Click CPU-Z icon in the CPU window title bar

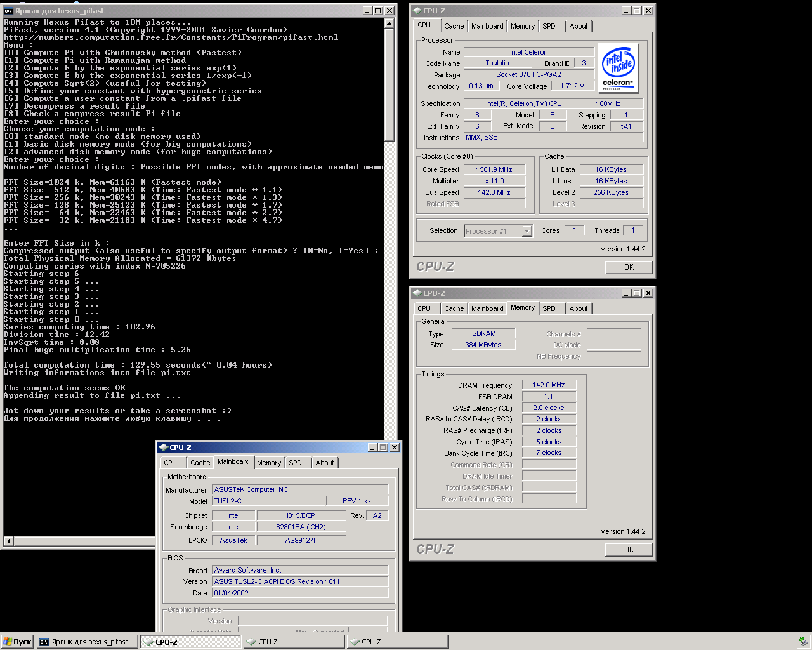[417, 11]
